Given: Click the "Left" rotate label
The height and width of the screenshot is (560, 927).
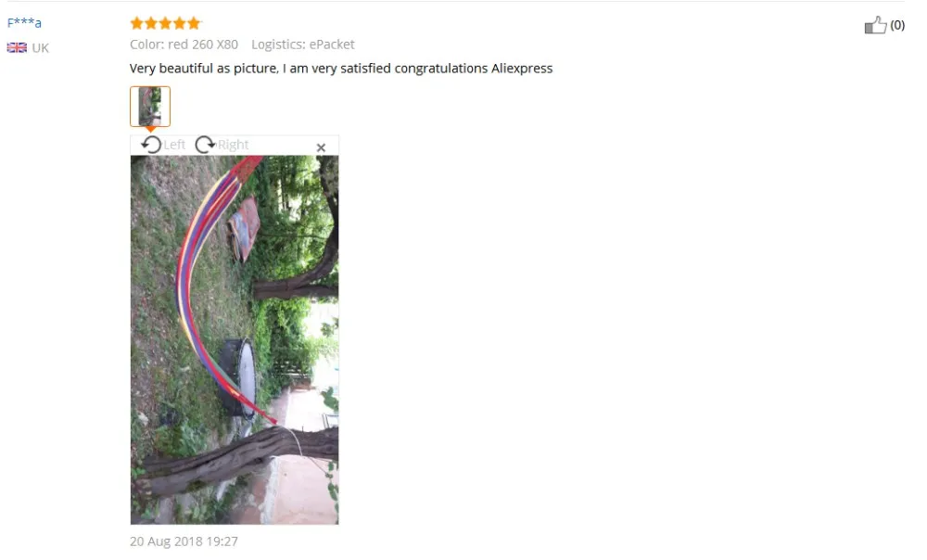Looking at the screenshot, I should pos(174,145).
